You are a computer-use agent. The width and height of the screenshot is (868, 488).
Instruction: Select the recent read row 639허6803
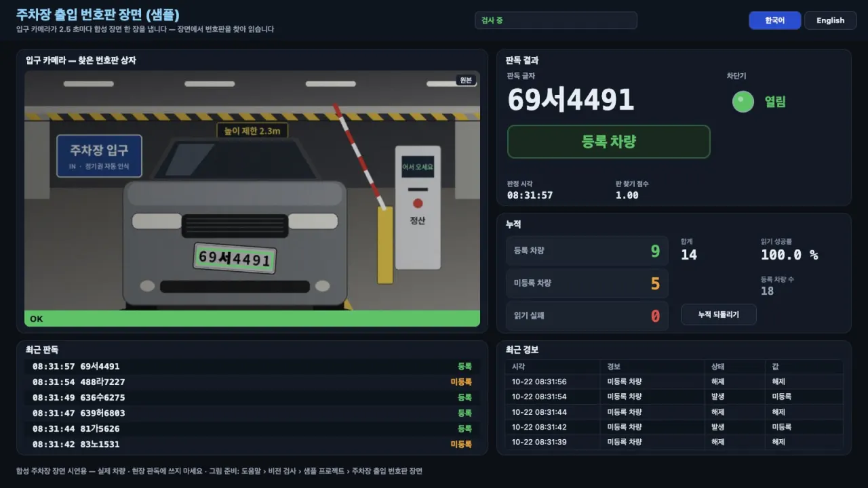click(252, 413)
